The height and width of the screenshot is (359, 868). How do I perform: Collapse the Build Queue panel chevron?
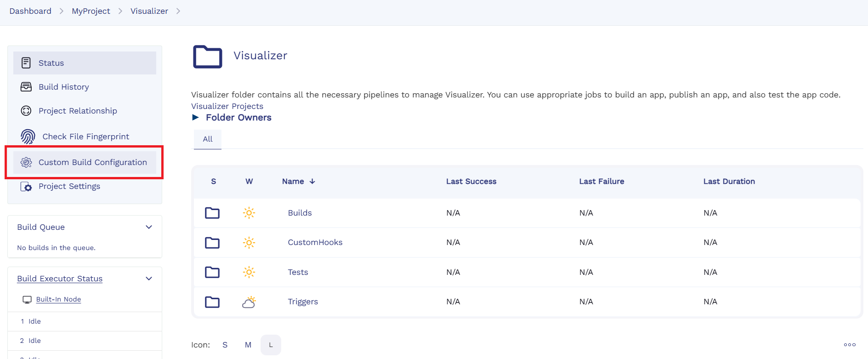(149, 227)
